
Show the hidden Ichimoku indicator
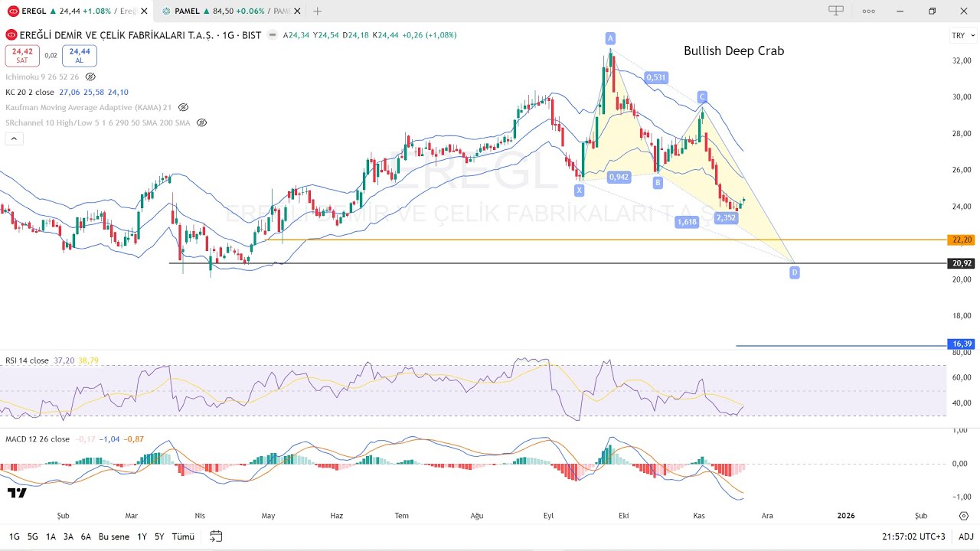(x=90, y=77)
